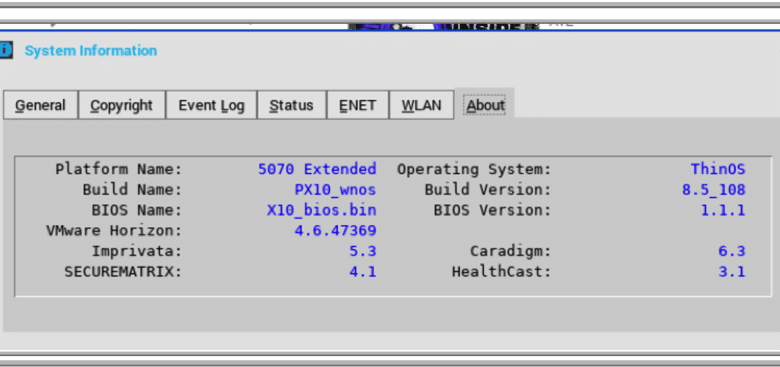
Task: Click the Operating System label
Action: tap(474, 169)
